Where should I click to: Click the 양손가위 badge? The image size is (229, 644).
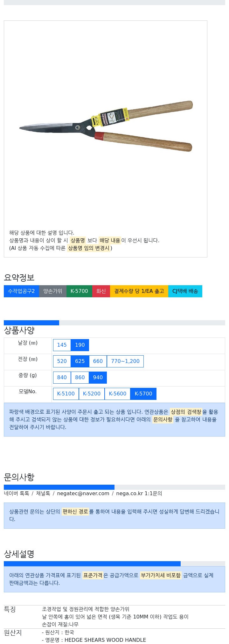click(x=53, y=291)
